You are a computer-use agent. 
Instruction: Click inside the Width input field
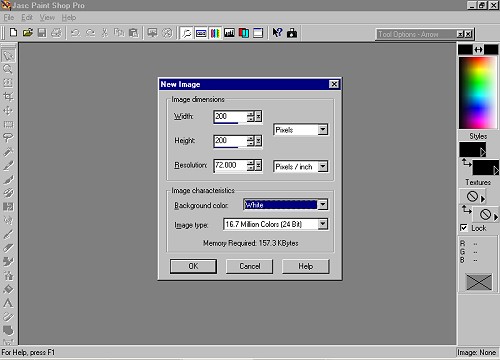coord(230,116)
